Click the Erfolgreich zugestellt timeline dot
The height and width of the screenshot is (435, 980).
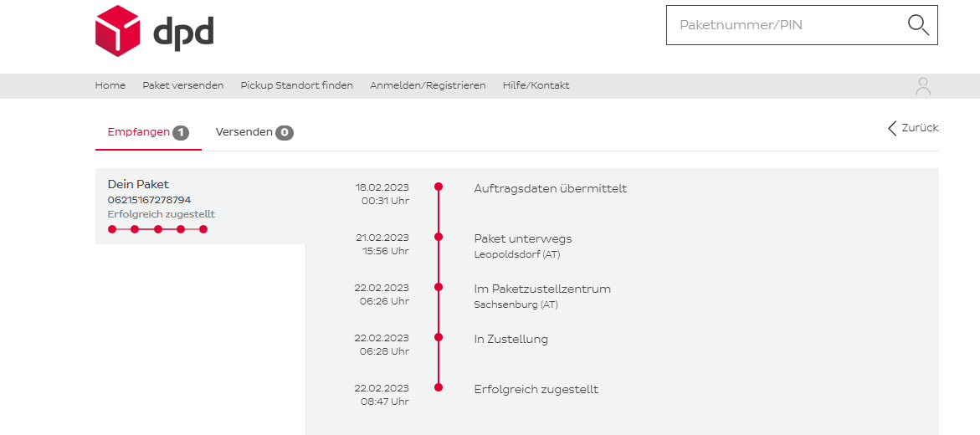click(439, 387)
